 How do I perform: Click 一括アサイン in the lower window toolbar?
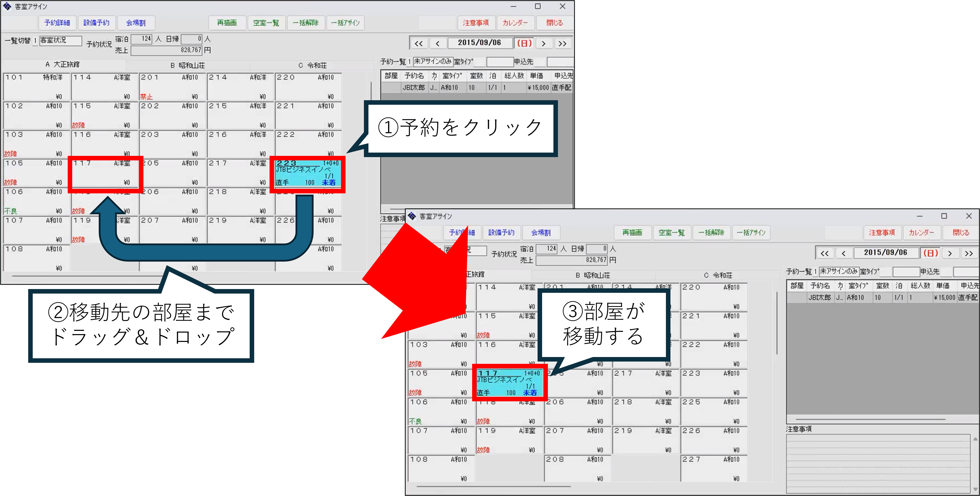click(x=751, y=233)
